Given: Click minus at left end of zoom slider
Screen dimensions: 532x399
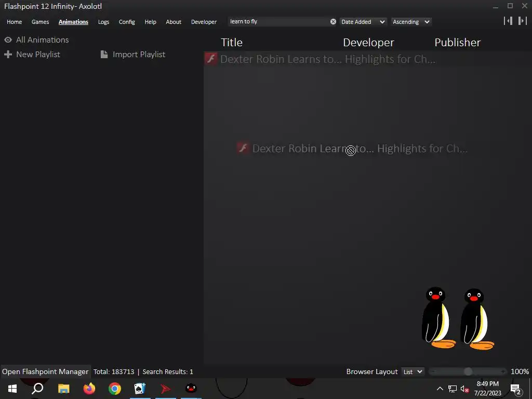Looking at the screenshot, I should point(432,371).
